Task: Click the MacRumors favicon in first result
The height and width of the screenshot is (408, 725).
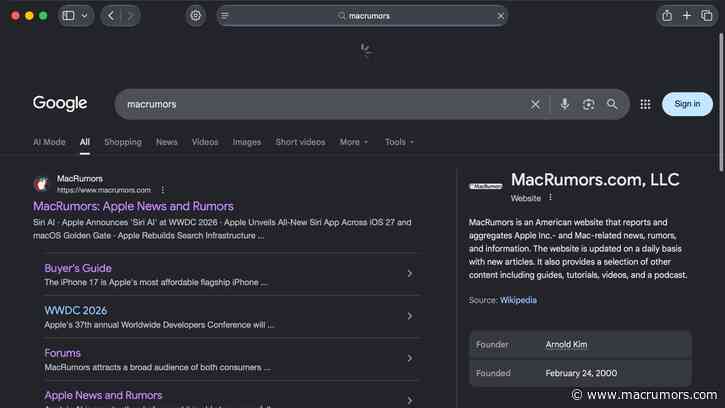Action: click(41, 184)
